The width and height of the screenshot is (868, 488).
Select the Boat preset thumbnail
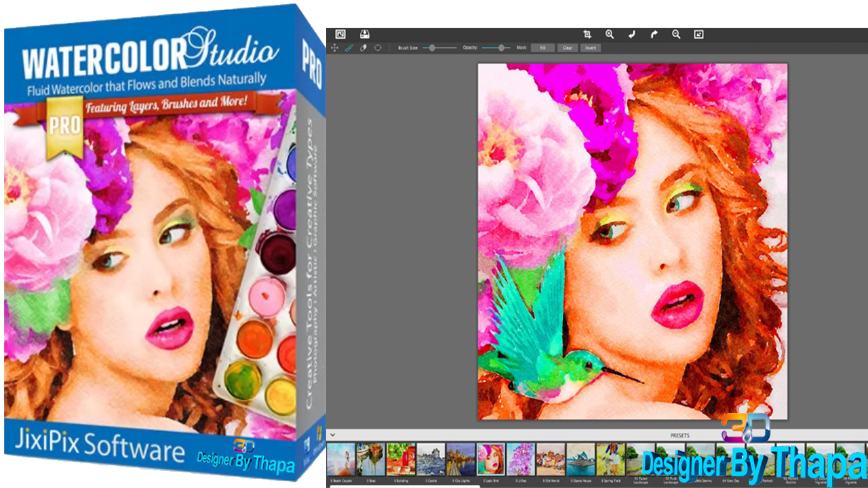(371, 460)
